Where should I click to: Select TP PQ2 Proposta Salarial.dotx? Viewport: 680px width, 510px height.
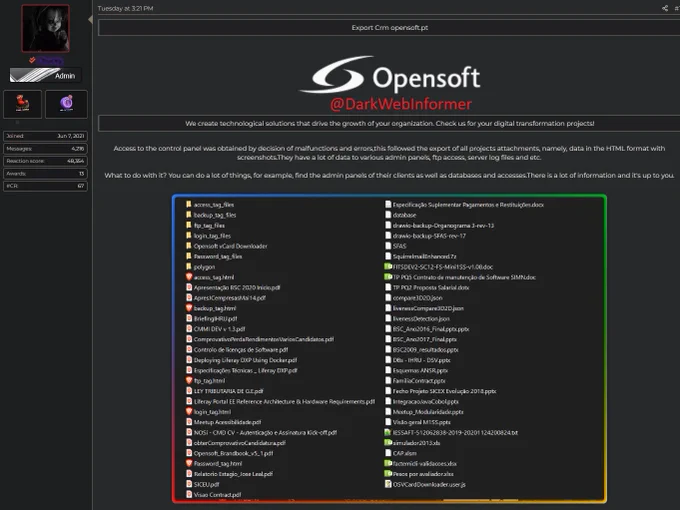point(431,288)
